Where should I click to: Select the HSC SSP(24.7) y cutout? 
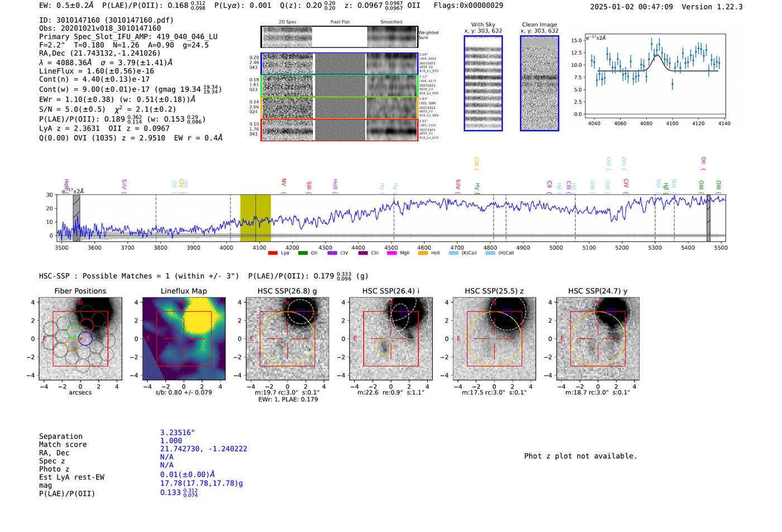pos(598,339)
